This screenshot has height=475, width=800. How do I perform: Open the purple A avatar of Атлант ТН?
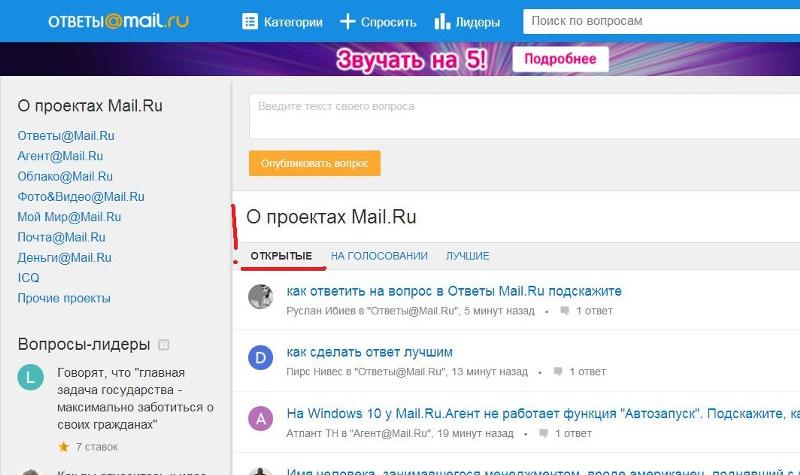pyautogui.click(x=260, y=419)
